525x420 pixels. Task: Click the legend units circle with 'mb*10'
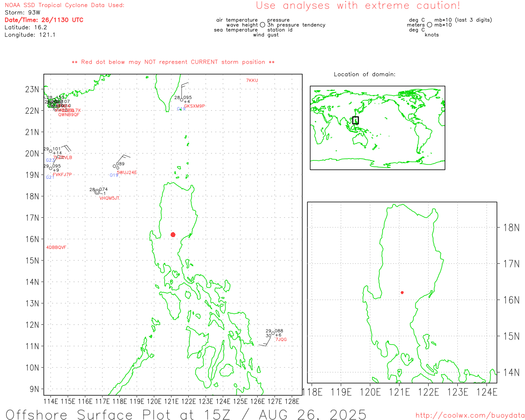click(x=429, y=25)
